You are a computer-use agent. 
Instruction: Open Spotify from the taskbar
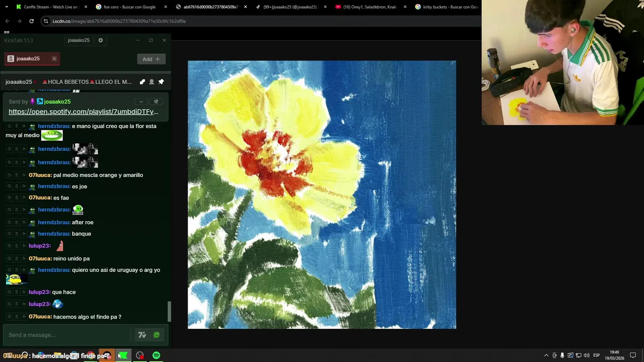(156, 355)
